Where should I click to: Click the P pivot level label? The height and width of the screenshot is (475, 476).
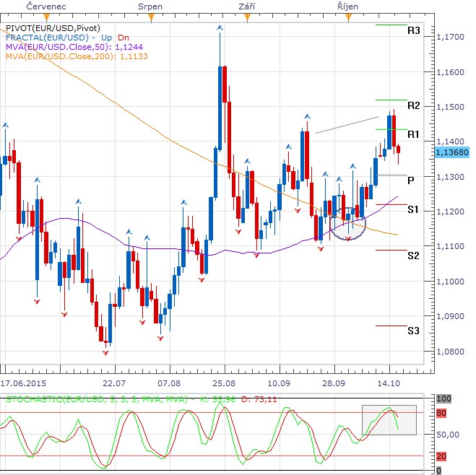410,180
